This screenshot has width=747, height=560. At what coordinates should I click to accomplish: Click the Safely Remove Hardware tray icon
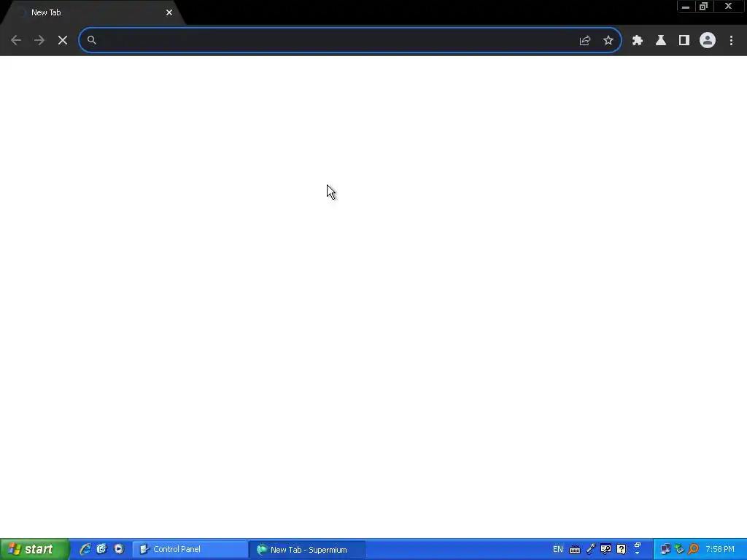pyautogui.click(x=679, y=550)
